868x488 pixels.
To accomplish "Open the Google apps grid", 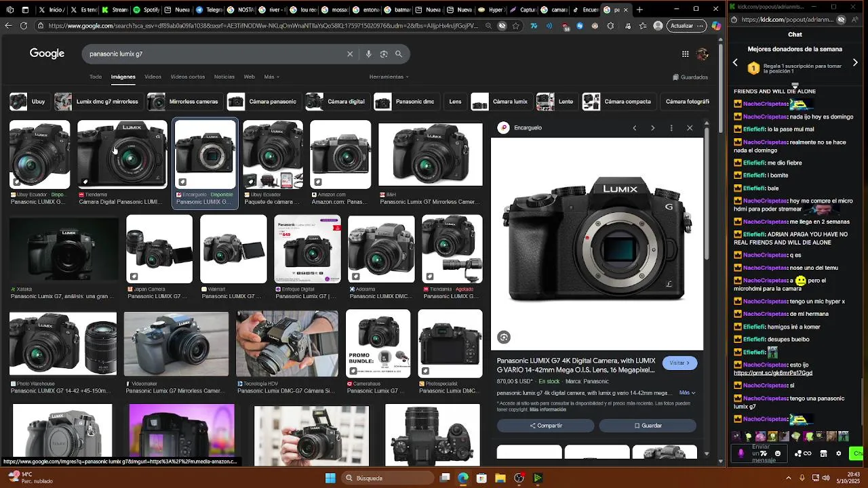I will [x=685, y=54].
